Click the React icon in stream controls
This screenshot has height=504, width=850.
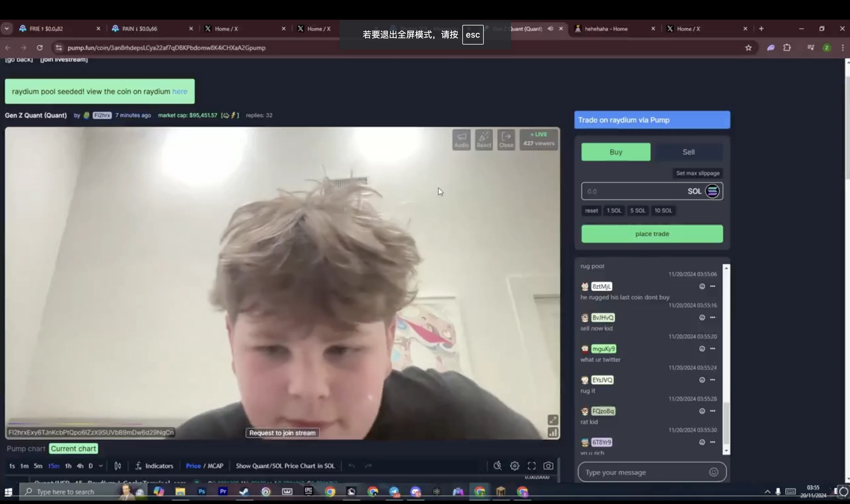coord(484,139)
